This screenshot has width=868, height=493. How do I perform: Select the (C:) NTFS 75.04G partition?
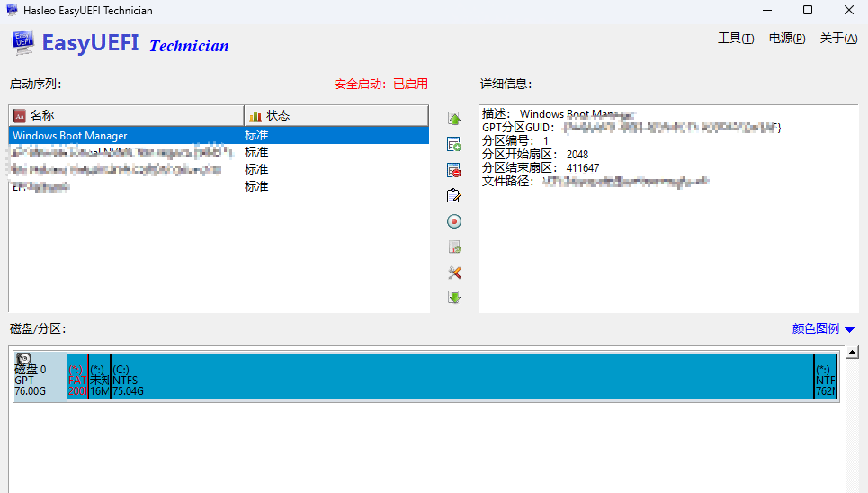pos(462,377)
